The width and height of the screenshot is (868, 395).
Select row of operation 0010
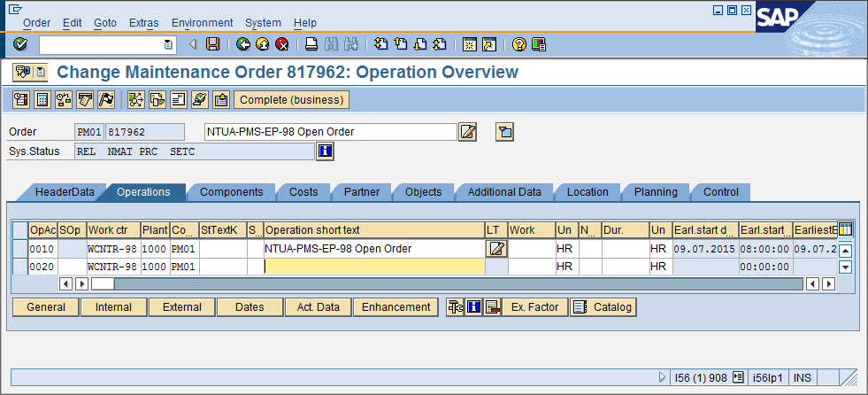[20, 249]
